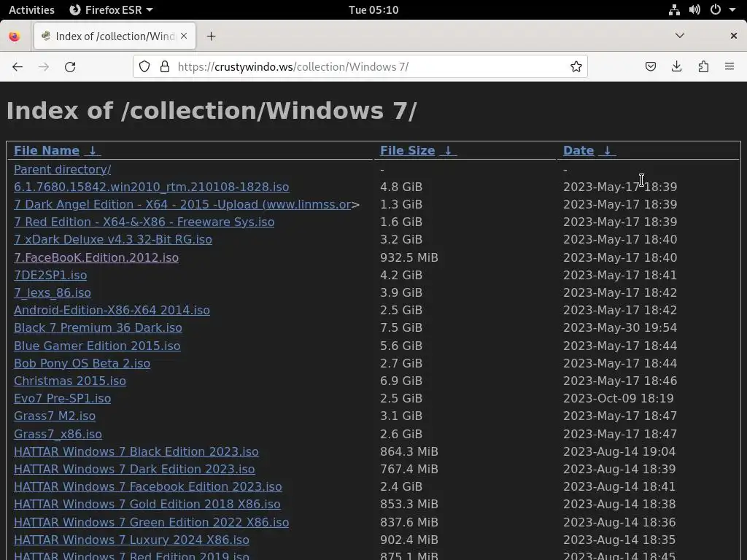The height and width of the screenshot is (560, 747).
Task: Open Grass7_x86.iso link
Action: 58,435
